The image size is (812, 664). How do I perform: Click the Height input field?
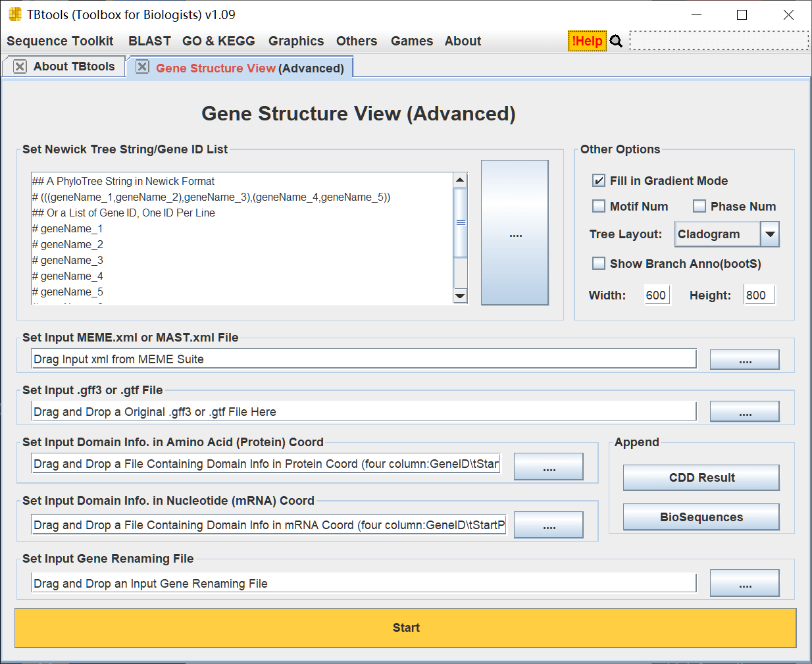759,295
